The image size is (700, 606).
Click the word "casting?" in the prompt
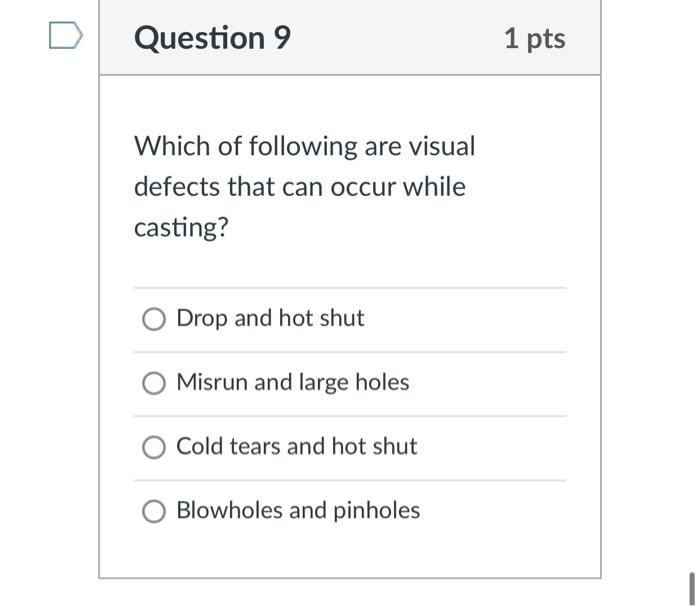pyautogui.click(x=182, y=228)
